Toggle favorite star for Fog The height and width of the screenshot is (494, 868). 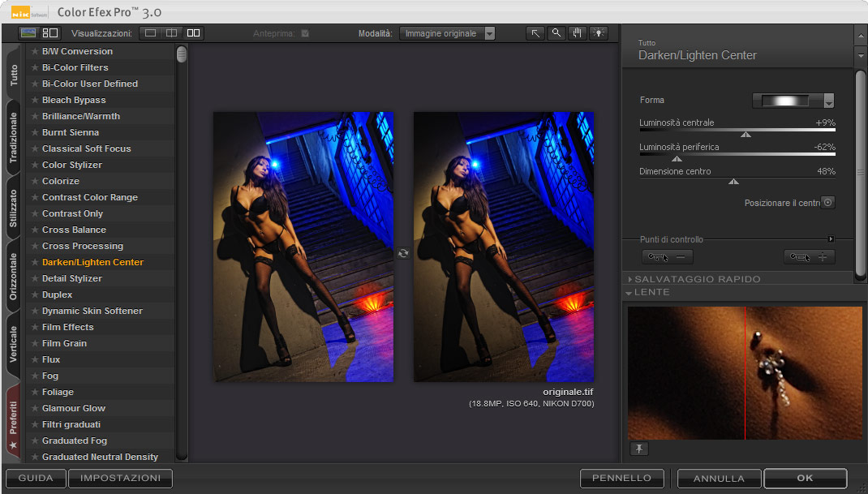(x=34, y=376)
